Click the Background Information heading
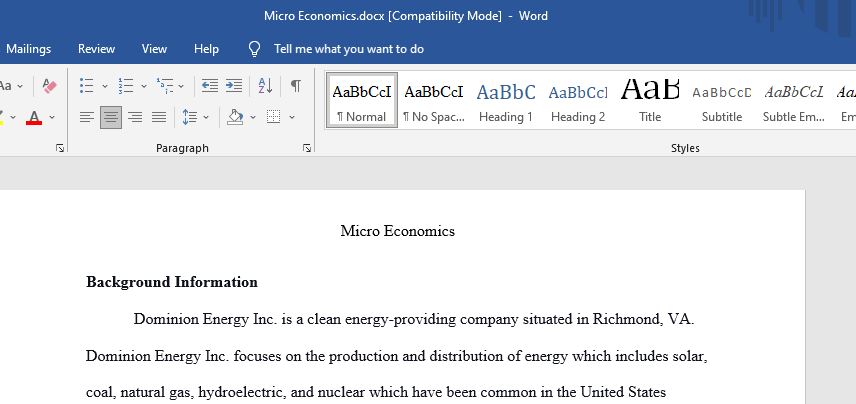This screenshot has height=404, width=856. coord(172,282)
